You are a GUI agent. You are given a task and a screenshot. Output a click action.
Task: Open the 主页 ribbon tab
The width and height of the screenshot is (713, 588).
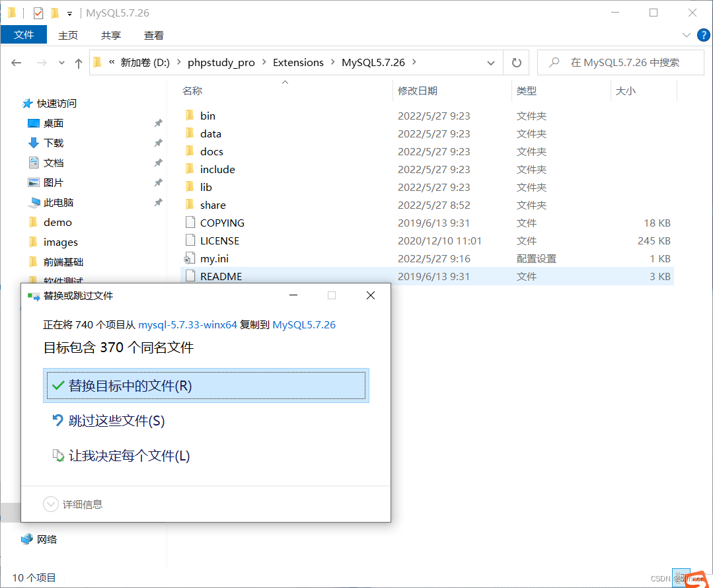pyautogui.click(x=68, y=35)
